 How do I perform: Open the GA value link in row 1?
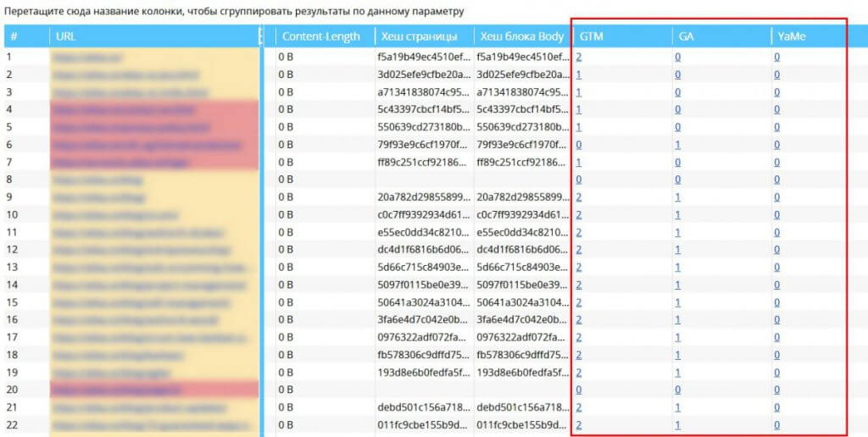[x=678, y=57]
